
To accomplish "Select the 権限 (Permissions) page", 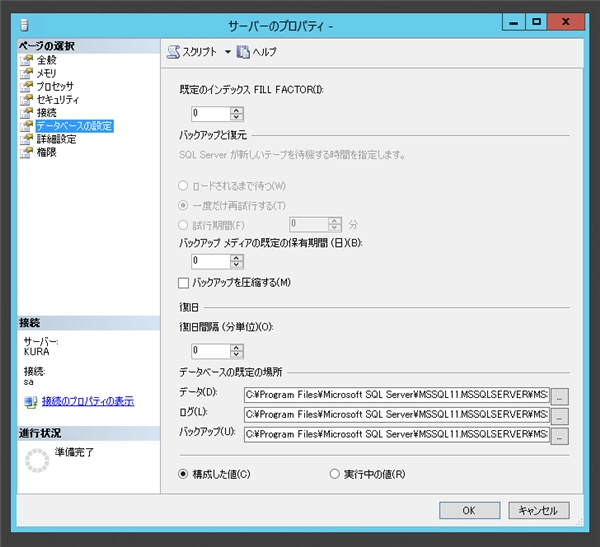I will 47,152.
